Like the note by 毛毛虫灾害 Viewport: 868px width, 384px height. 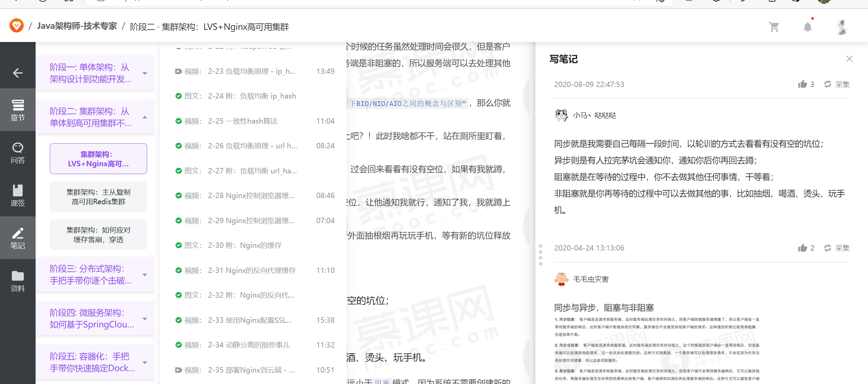[x=803, y=248]
